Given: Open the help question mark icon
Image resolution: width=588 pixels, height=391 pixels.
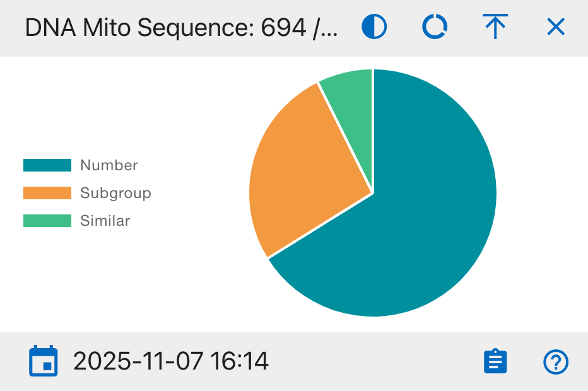Looking at the screenshot, I should click(x=556, y=362).
